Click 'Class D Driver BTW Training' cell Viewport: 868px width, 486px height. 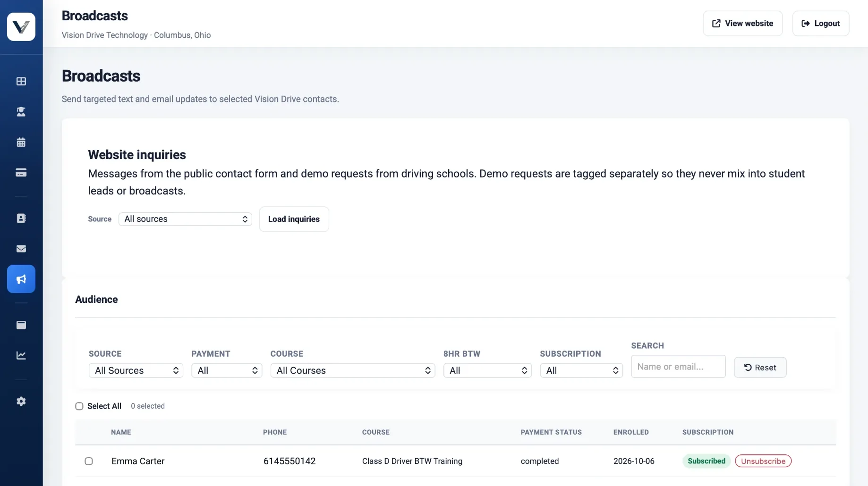pos(412,461)
